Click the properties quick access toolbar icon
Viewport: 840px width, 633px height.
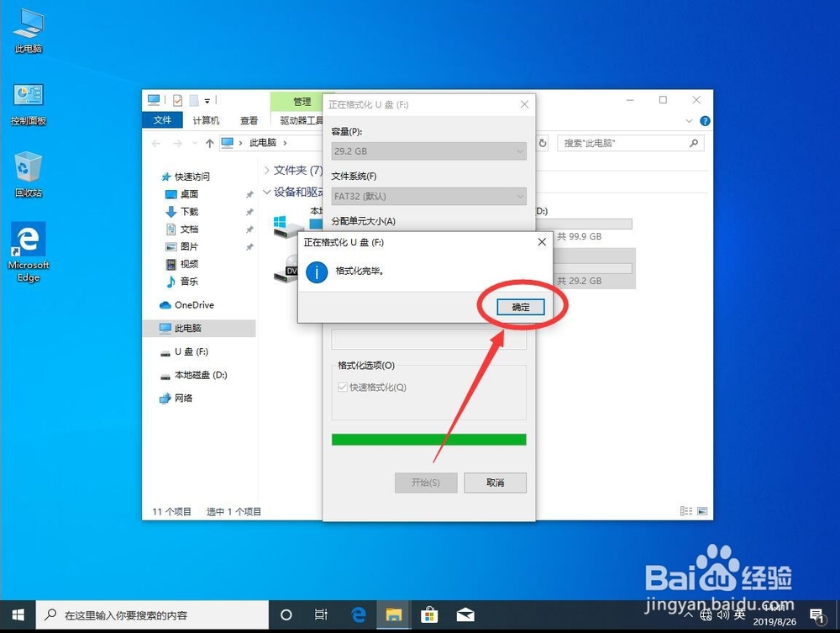click(178, 100)
